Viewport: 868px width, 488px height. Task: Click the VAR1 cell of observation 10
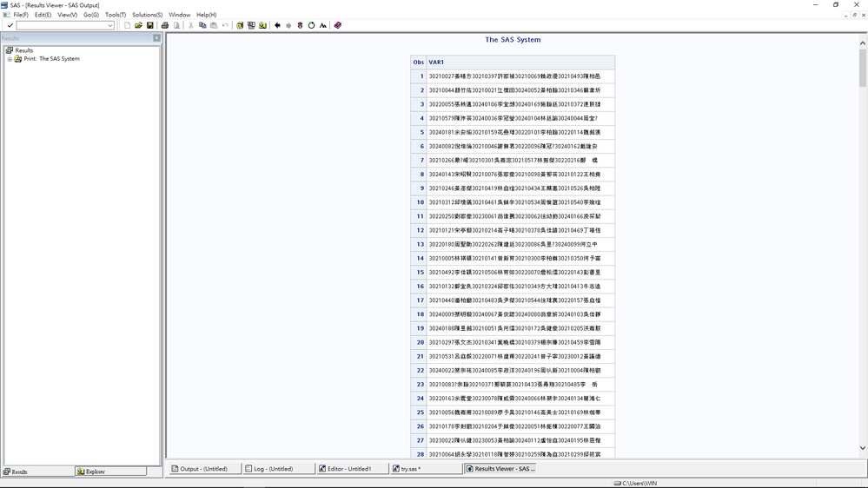click(x=520, y=202)
